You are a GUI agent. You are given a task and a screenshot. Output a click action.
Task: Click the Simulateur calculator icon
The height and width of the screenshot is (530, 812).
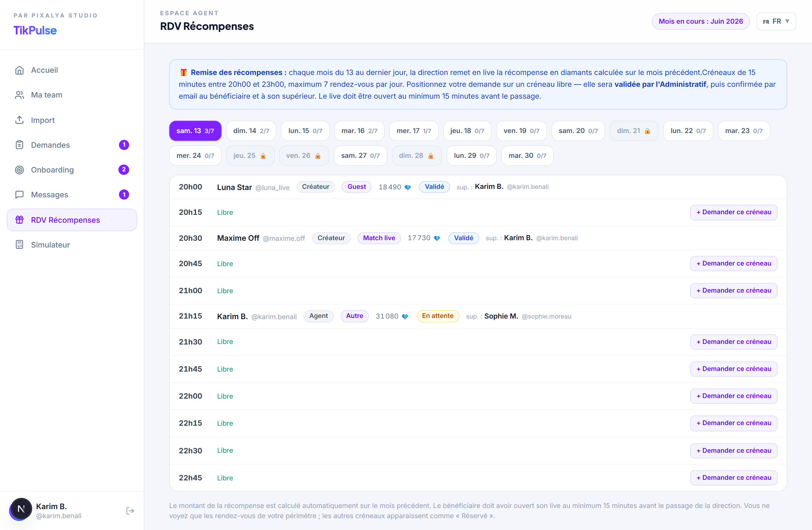19,245
